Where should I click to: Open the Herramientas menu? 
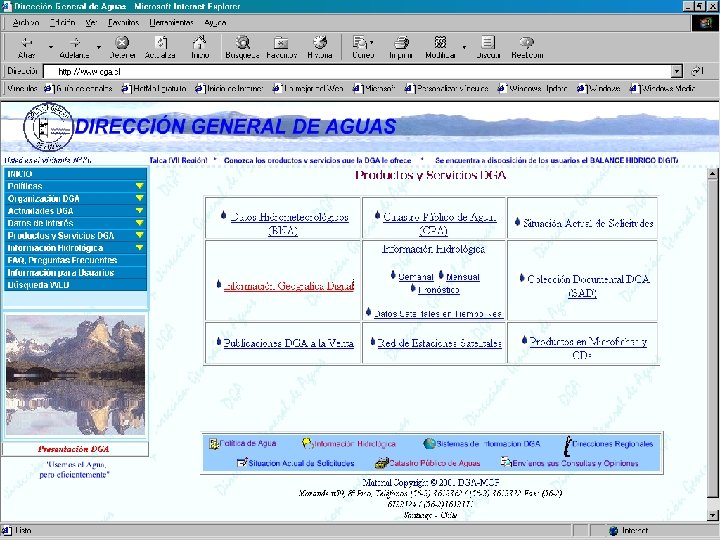pyautogui.click(x=171, y=22)
